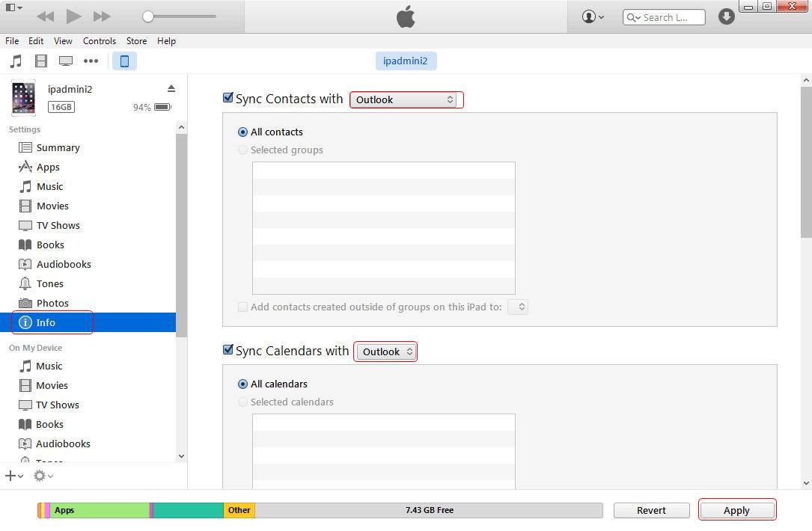The height and width of the screenshot is (531, 812).
Task: Select All calendars radio button
Action: (x=242, y=384)
